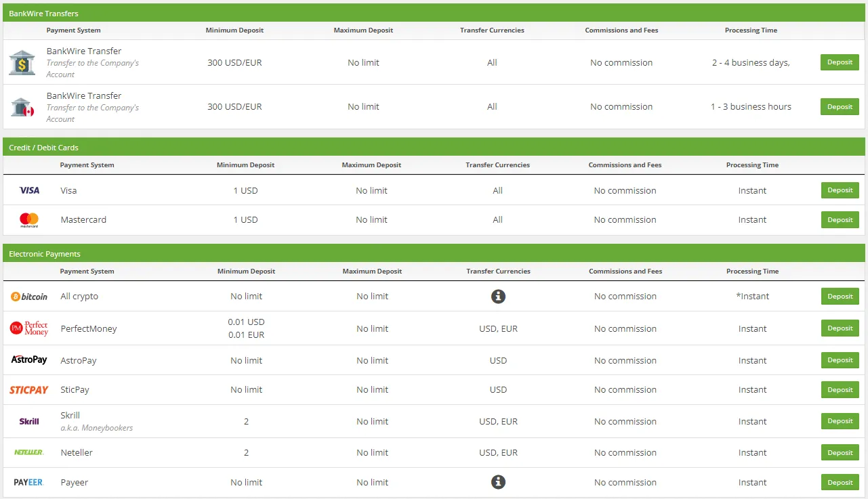The width and height of the screenshot is (868, 499).
Task: Click the Mastercard logo icon
Action: pos(29,220)
